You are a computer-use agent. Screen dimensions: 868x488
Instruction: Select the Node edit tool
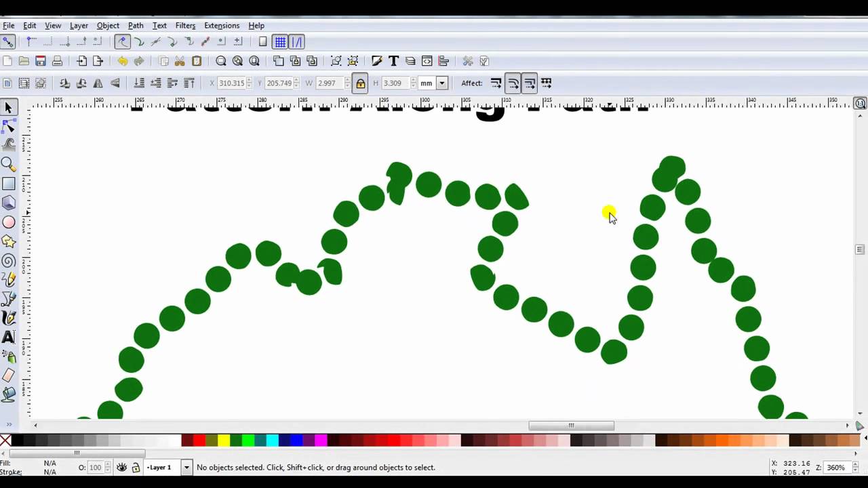(9, 126)
